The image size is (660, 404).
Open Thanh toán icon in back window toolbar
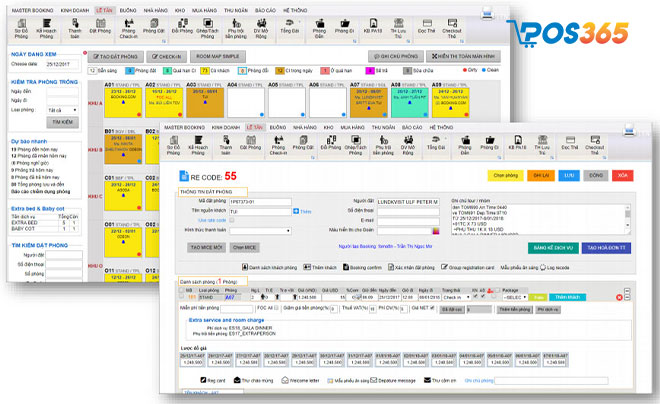75,23
